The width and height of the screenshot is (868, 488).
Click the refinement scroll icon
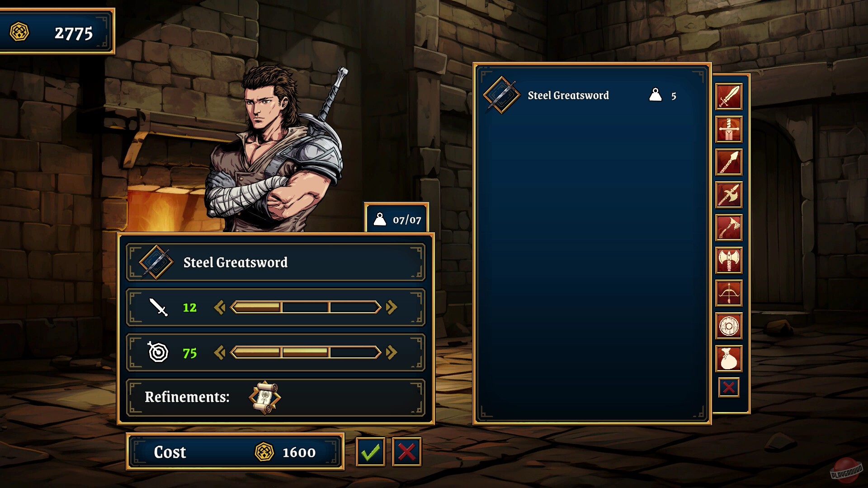(x=265, y=398)
